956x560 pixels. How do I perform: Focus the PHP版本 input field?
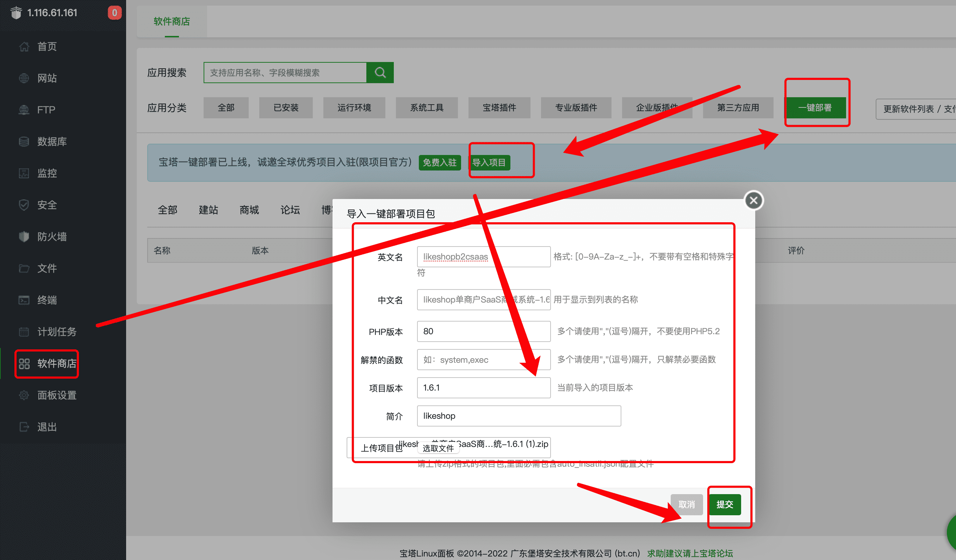click(x=484, y=331)
